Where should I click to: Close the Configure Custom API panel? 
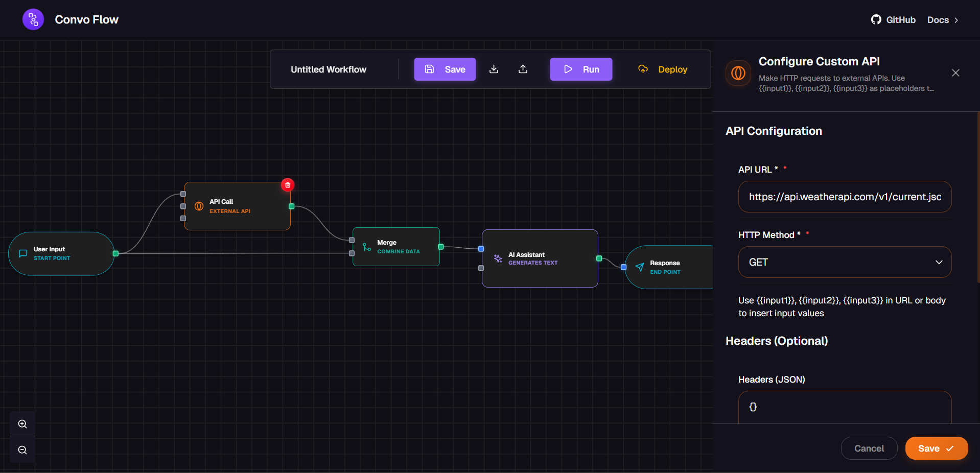click(x=955, y=73)
